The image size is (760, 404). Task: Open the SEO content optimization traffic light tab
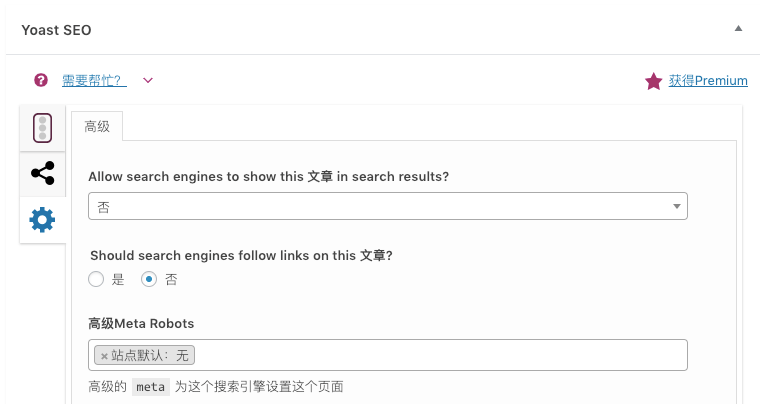pos(43,128)
